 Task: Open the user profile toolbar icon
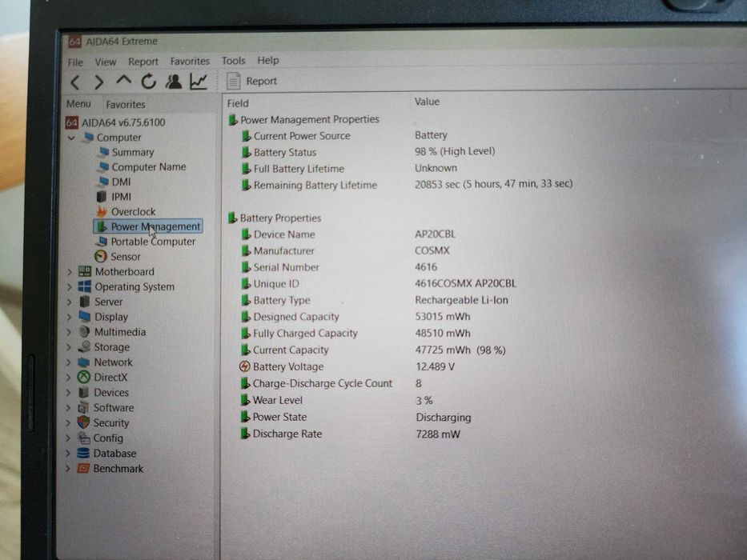click(x=174, y=82)
